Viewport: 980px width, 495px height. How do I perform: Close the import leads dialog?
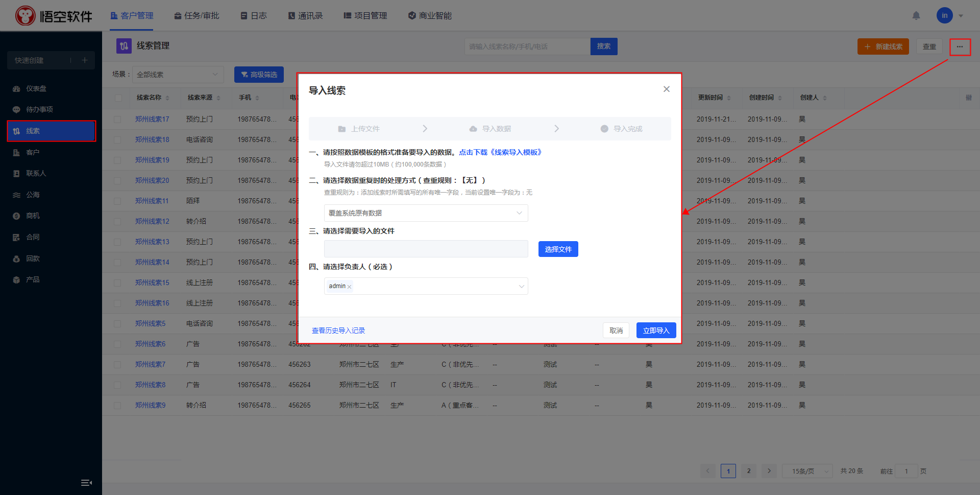click(x=666, y=89)
